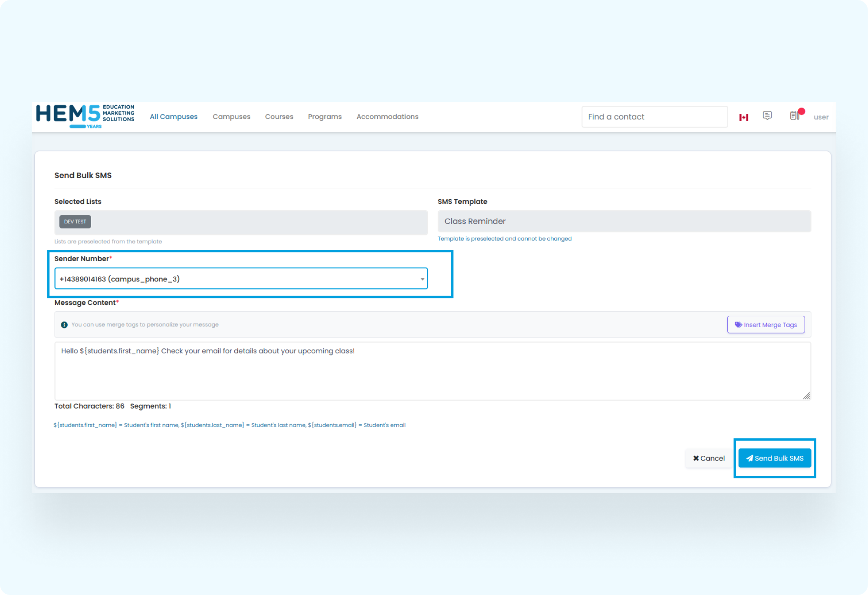Navigate to Programs
868x595 pixels.
click(x=325, y=117)
